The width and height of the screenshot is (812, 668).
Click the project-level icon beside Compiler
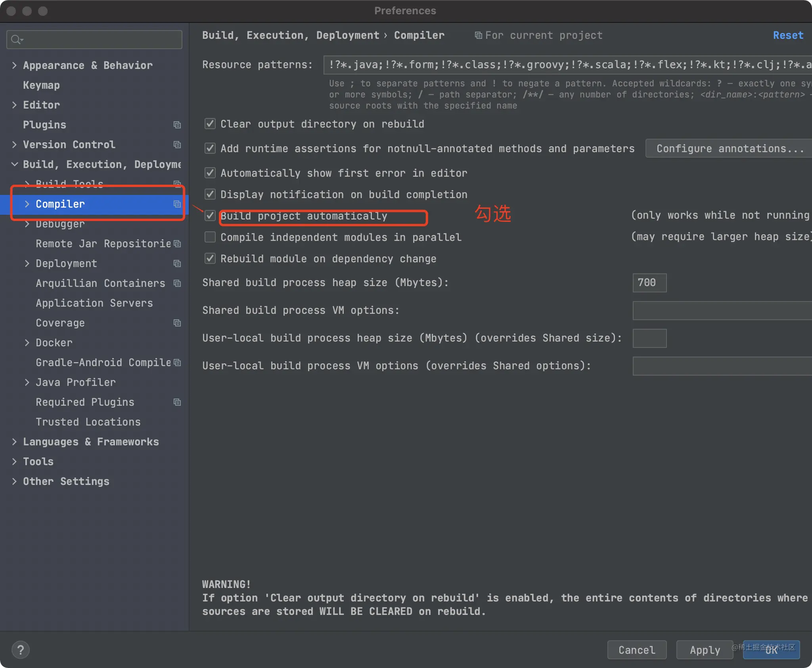pos(177,204)
